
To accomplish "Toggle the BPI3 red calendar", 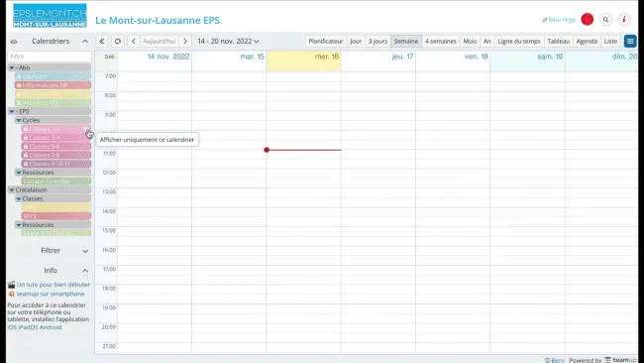I will (x=55, y=216).
